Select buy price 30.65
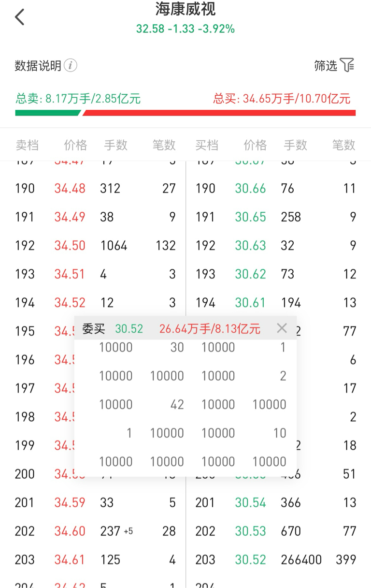Screen dimensions: 371x588 pos(250,217)
